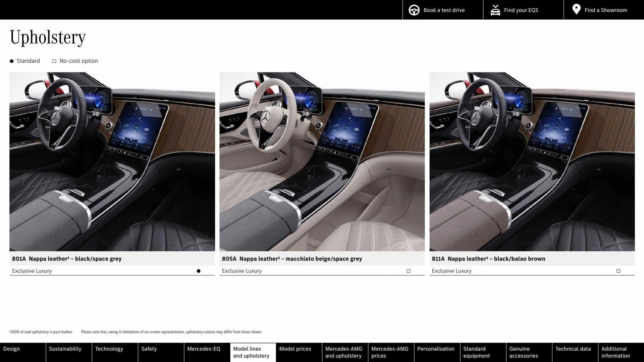
Task: Switch to the Technical data tab
Action: click(574, 349)
